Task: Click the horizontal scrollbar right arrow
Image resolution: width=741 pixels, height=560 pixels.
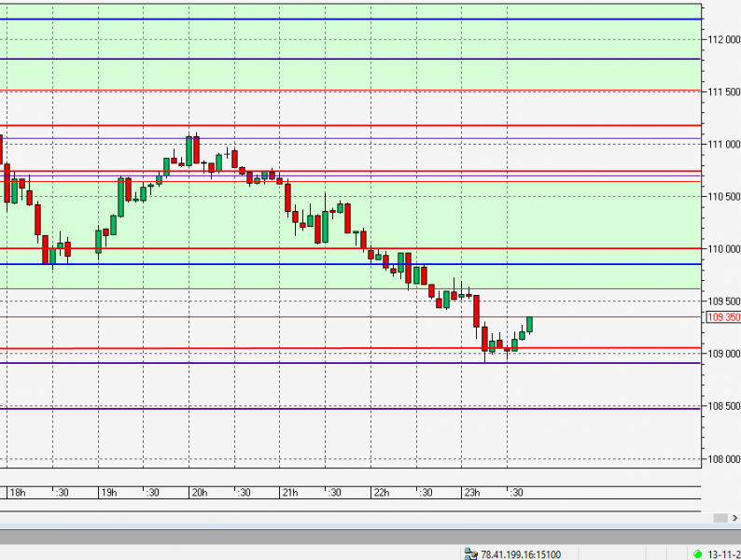Action: click(x=734, y=518)
